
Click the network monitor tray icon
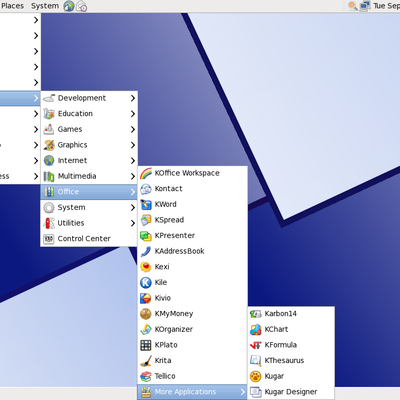(365, 6)
